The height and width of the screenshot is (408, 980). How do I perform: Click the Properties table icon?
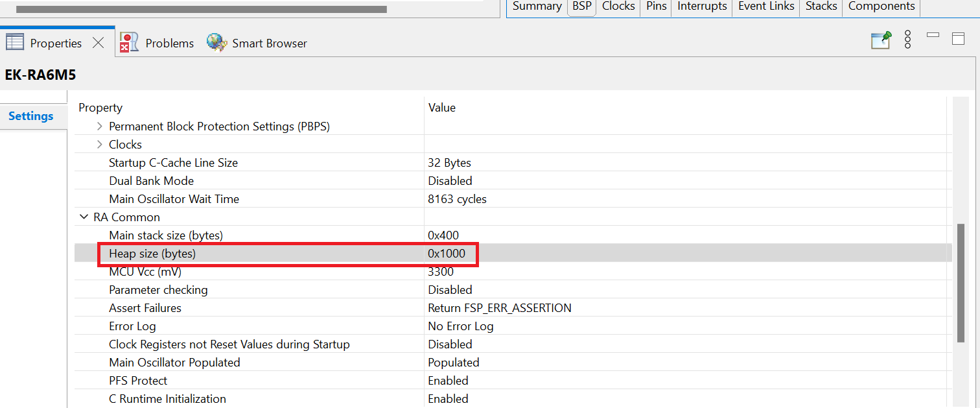15,43
